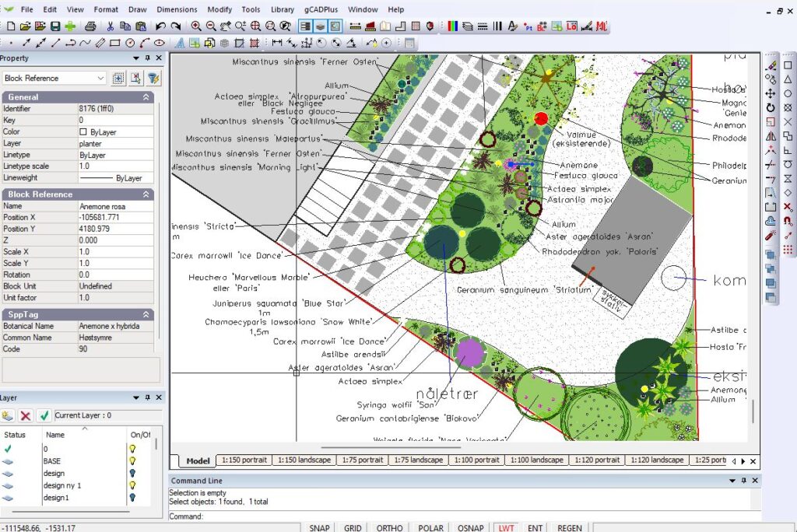Select the Text tool letter A icon
The image size is (797, 532).
point(180,44)
